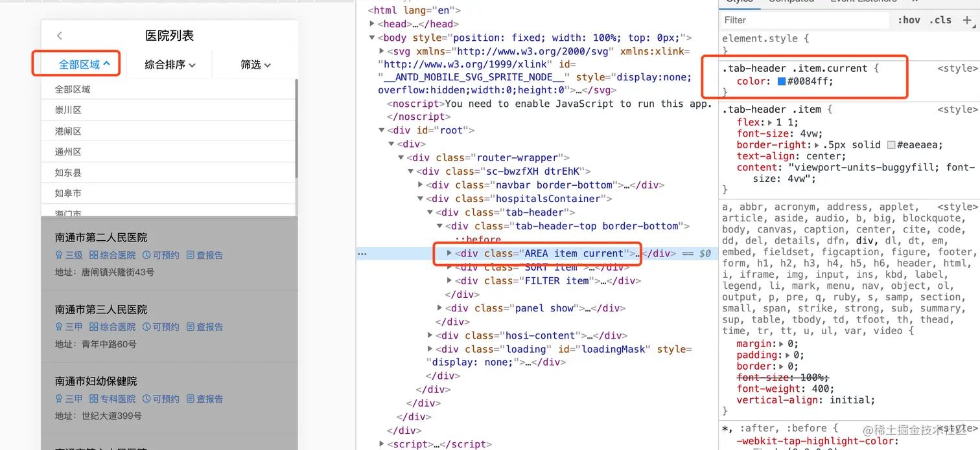Select 如皋市 in the region list
This screenshot has height=450, width=980.
pos(168,193)
